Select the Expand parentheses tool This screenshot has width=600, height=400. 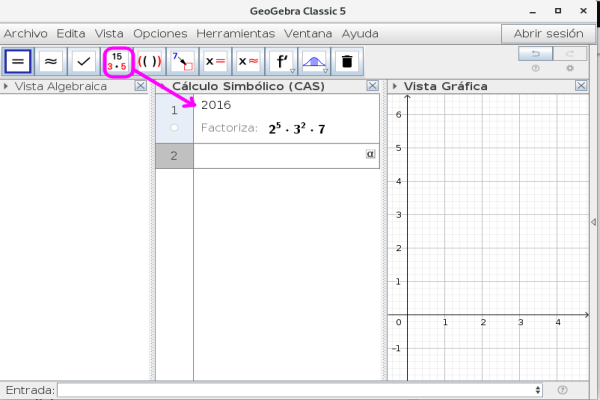pyautogui.click(x=150, y=61)
